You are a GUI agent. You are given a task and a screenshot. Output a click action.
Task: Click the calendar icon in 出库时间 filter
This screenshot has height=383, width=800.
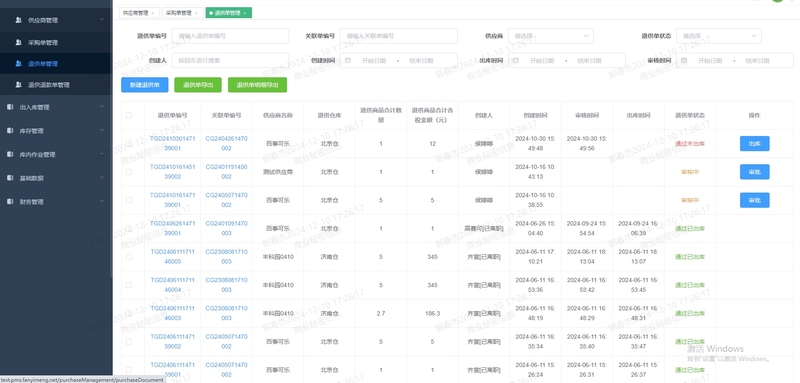coord(516,60)
